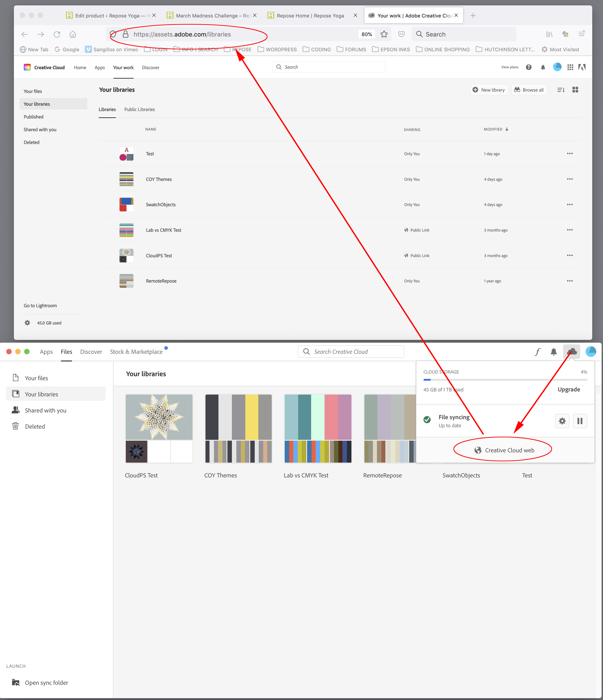Open storage settings via gear icon near 45.0 GB
The height and width of the screenshot is (700, 603).
click(x=27, y=323)
